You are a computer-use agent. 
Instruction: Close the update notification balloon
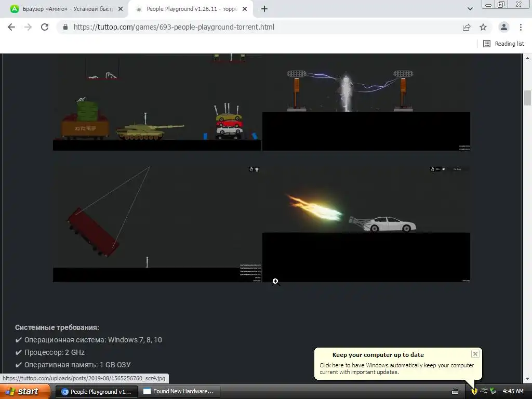(475, 354)
